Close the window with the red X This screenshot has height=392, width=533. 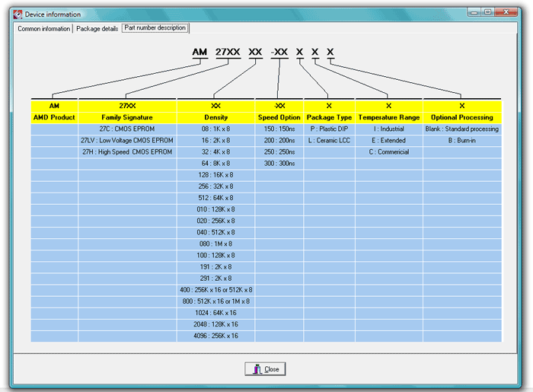point(506,13)
